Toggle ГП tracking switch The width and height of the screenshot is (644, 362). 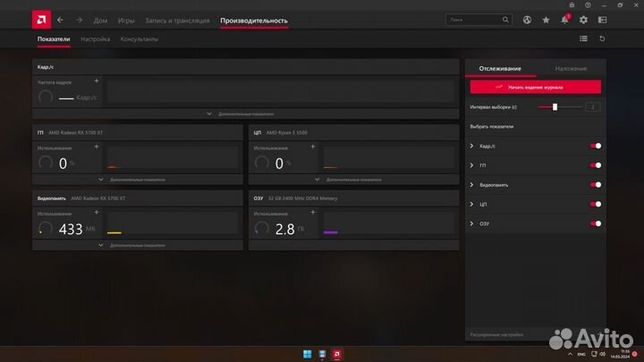tap(596, 165)
